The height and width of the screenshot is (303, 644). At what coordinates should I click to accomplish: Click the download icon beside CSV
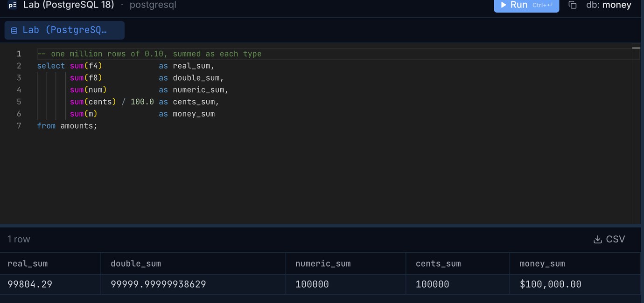click(x=597, y=240)
